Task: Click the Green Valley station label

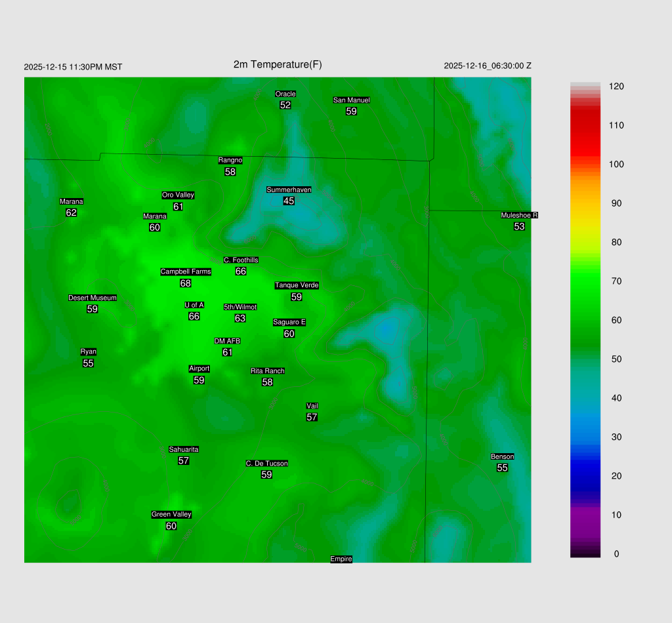Action: click(171, 515)
